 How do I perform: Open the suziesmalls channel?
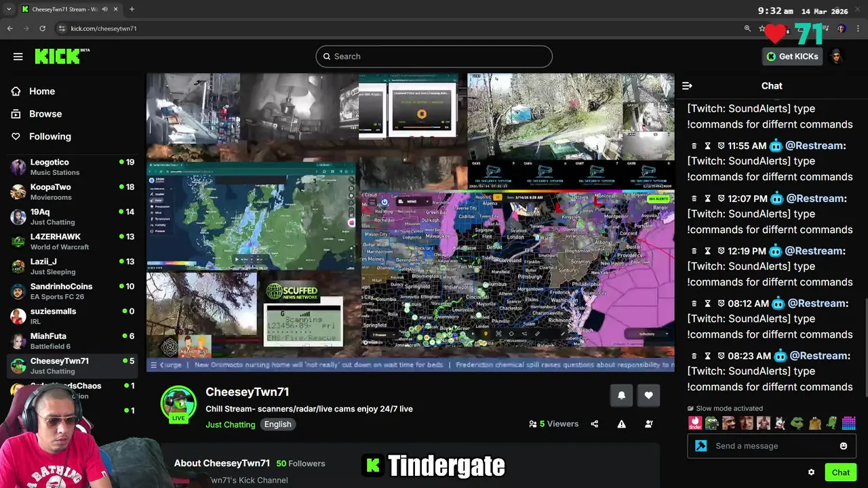tap(73, 317)
